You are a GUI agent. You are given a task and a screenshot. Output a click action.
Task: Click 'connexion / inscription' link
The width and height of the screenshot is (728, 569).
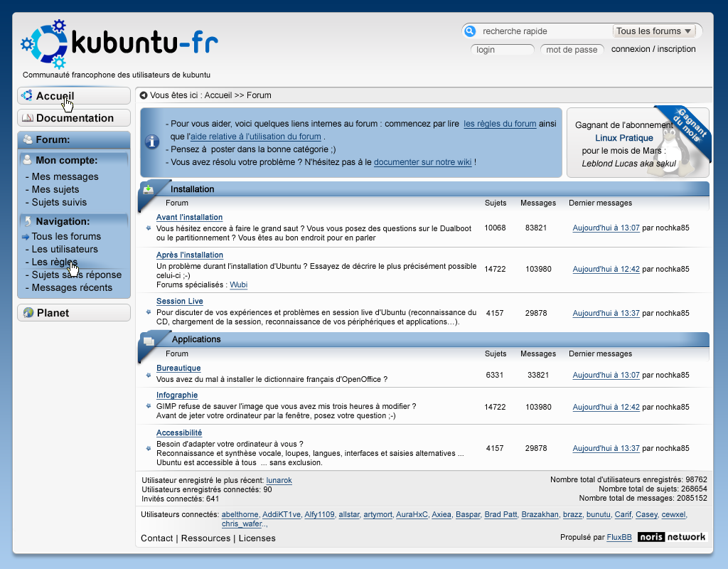(x=653, y=49)
